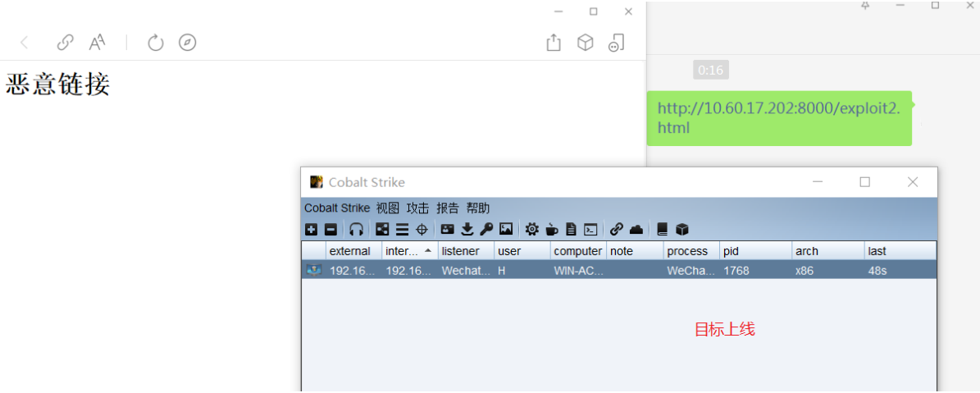Open the Credentials card icon
This screenshot has height=393, width=980.
447,229
